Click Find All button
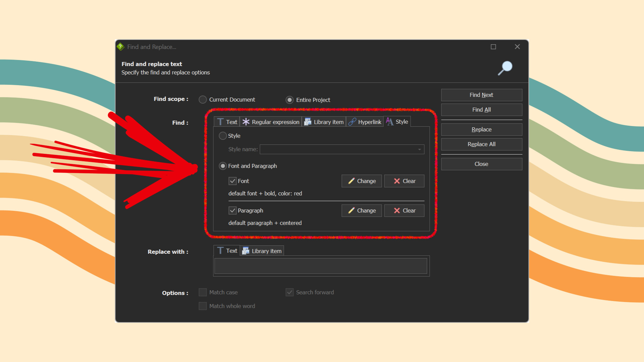The image size is (644, 362). 482,110
